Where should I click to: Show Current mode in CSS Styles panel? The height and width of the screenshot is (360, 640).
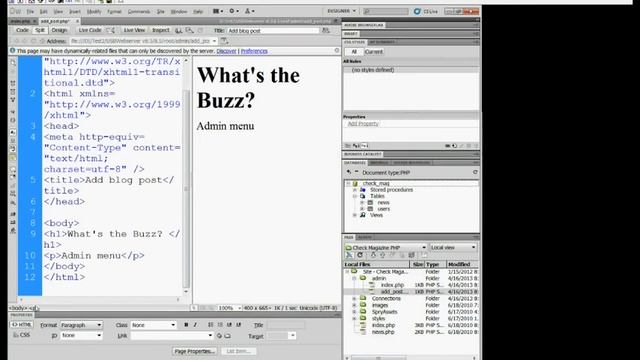coord(374,52)
